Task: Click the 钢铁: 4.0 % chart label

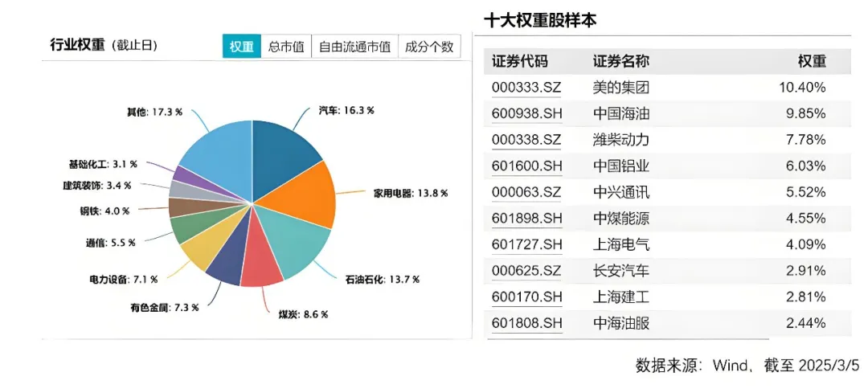Action: 104,211
